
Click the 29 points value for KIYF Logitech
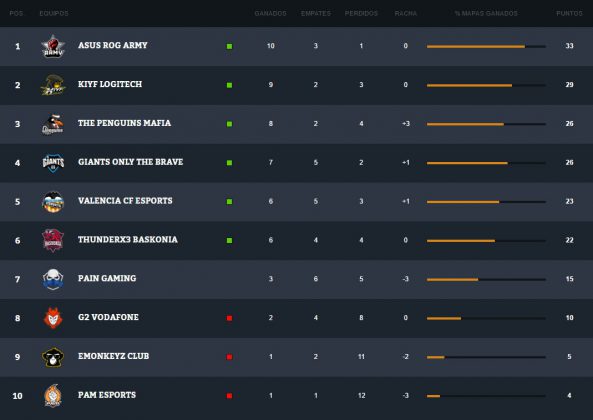569,85
